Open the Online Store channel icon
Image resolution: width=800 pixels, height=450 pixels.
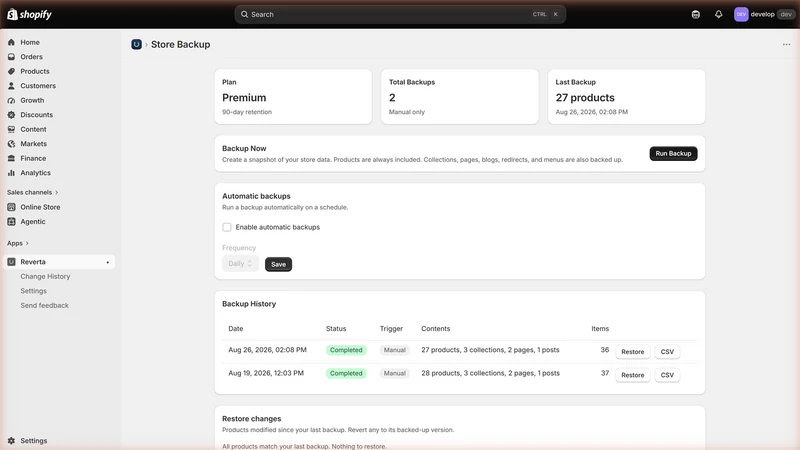[x=11, y=207]
